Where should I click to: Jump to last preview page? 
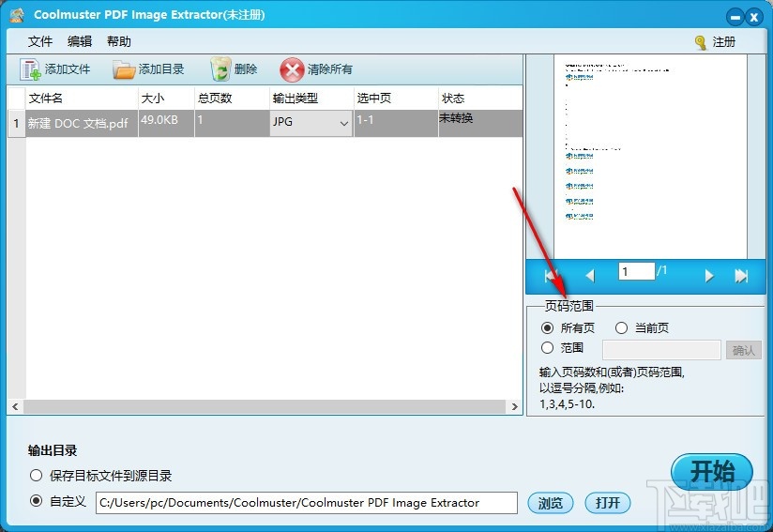click(x=741, y=276)
